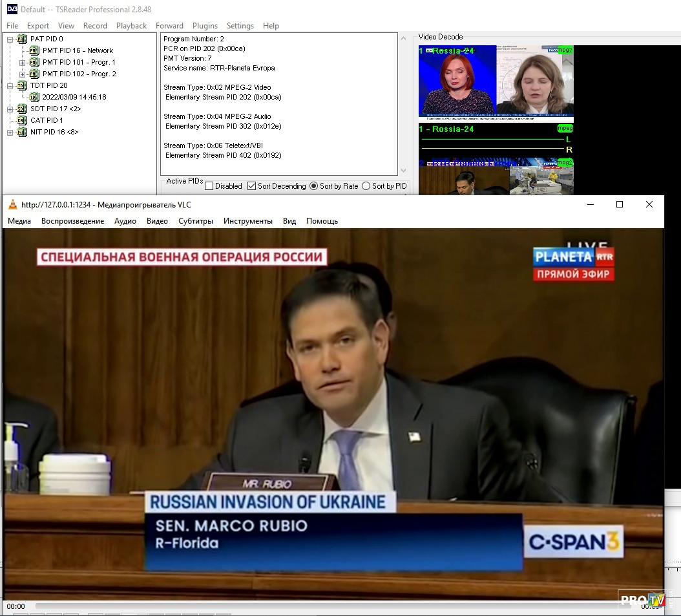Image resolution: width=681 pixels, height=616 pixels.
Task: Click the PAT PID 0 table icon
Action: (x=22, y=39)
